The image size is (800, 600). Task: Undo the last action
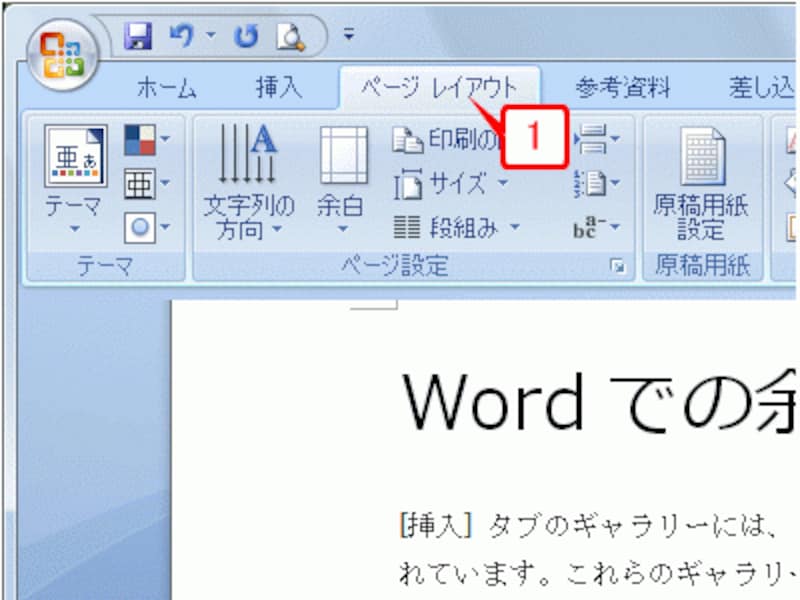tap(183, 36)
